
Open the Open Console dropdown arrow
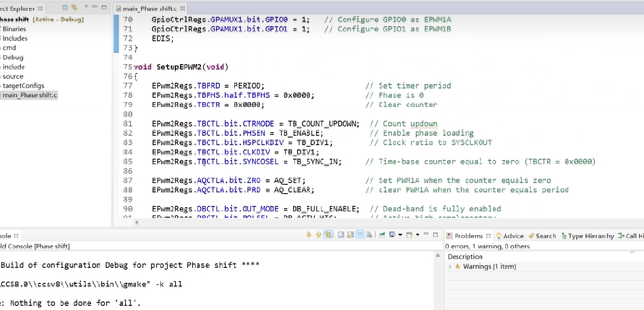pyautogui.click(x=417, y=235)
